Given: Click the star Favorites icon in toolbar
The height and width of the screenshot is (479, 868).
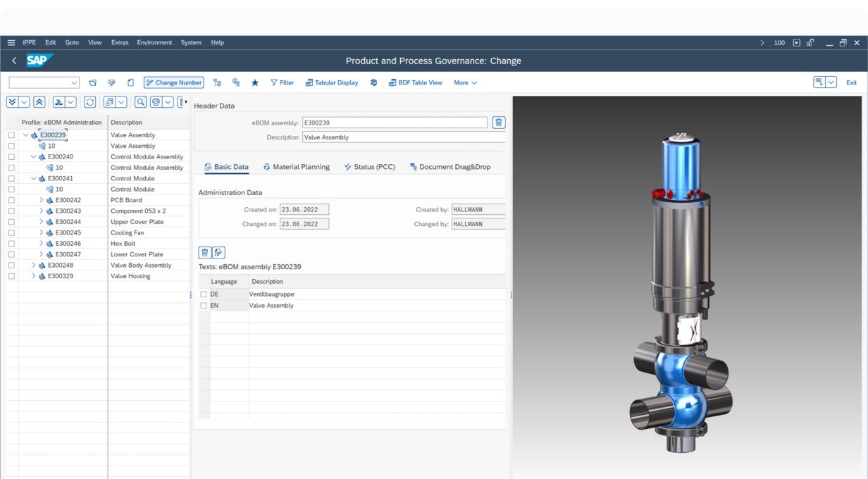Looking at the screenshot, I should coord(254,82).
